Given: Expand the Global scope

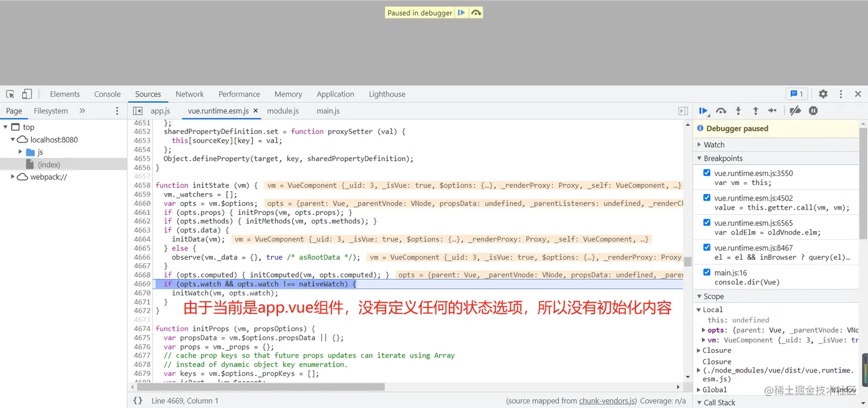Looking at the screenshot, I should [x=699, y=390].
